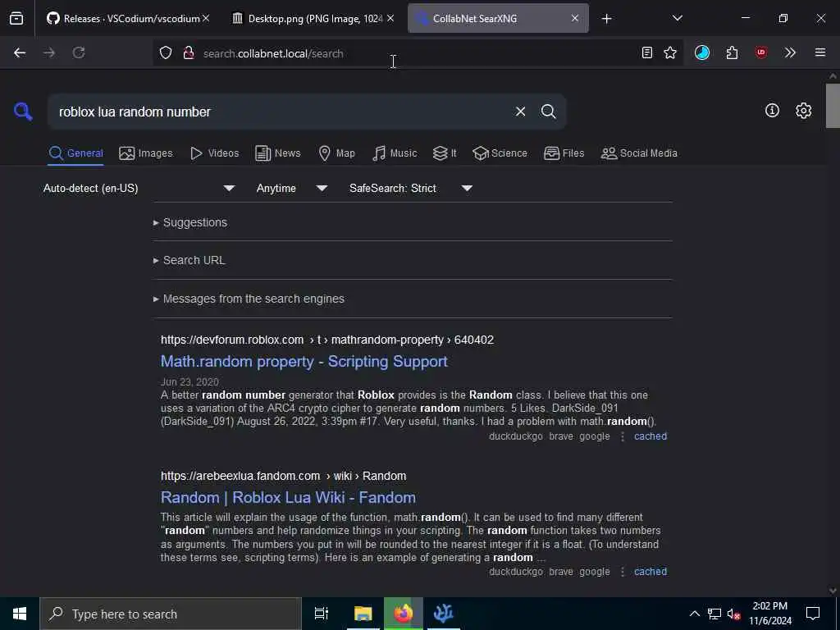Open the Anytime time range dropdown

pyautogui.click(x=291, y=188)
